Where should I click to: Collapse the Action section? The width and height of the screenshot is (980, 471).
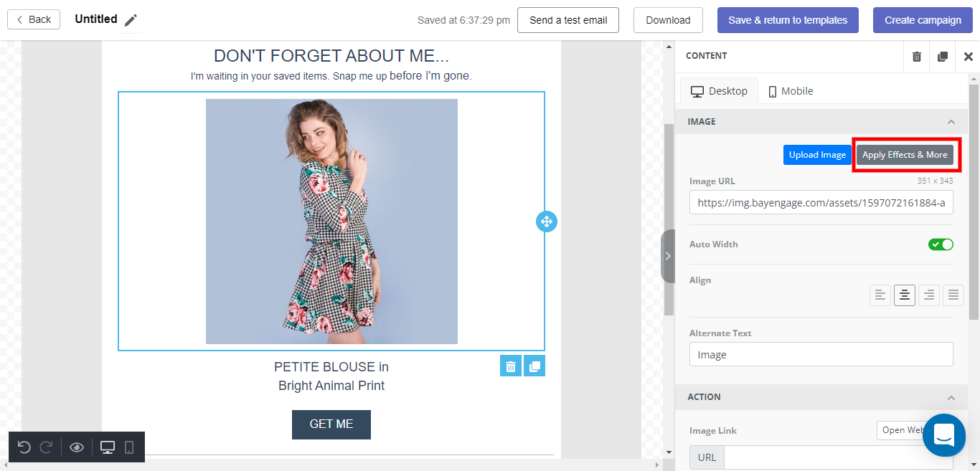click(x=951, y=397)
